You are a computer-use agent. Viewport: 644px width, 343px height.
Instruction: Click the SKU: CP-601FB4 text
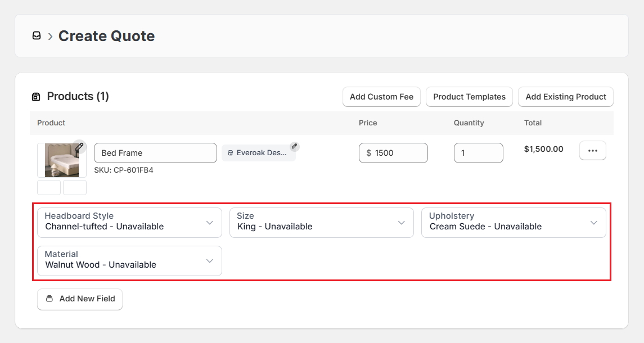pos(124,170)
